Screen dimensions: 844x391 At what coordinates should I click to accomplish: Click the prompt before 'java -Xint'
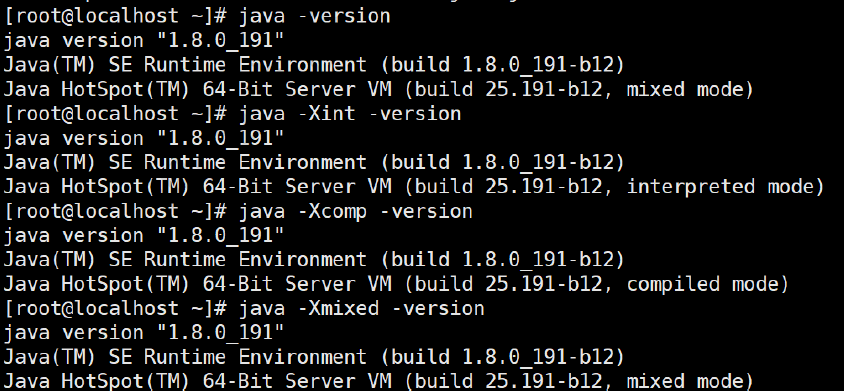(115, 114)
